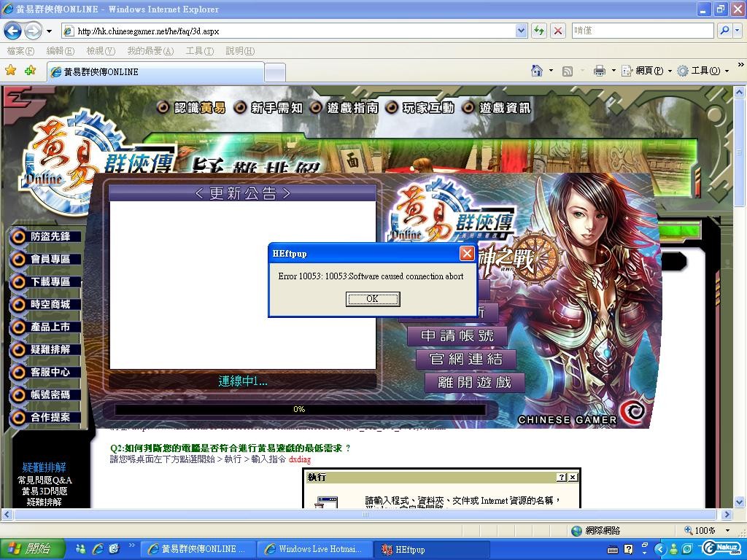Click the launcher 0% progress bar
The height and width of the screenshot is (560, 747).
300,410
